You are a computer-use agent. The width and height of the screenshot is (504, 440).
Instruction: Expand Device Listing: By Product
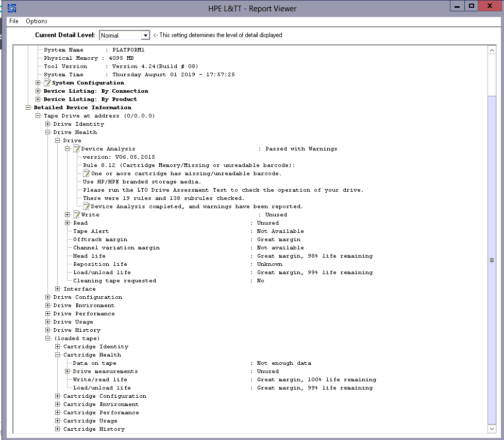(x=38, y=99)
